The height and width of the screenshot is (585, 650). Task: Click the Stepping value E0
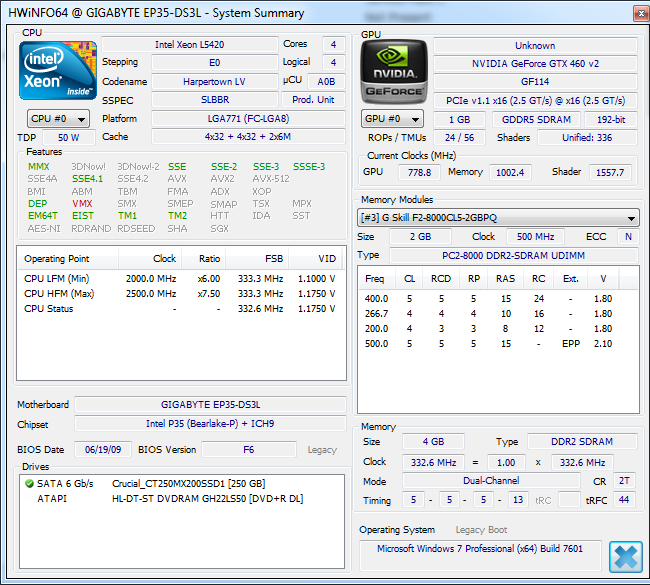[x=214, y=63]
